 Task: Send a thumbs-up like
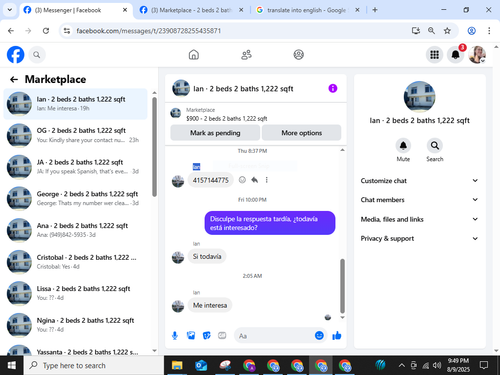tap(337, 335)
